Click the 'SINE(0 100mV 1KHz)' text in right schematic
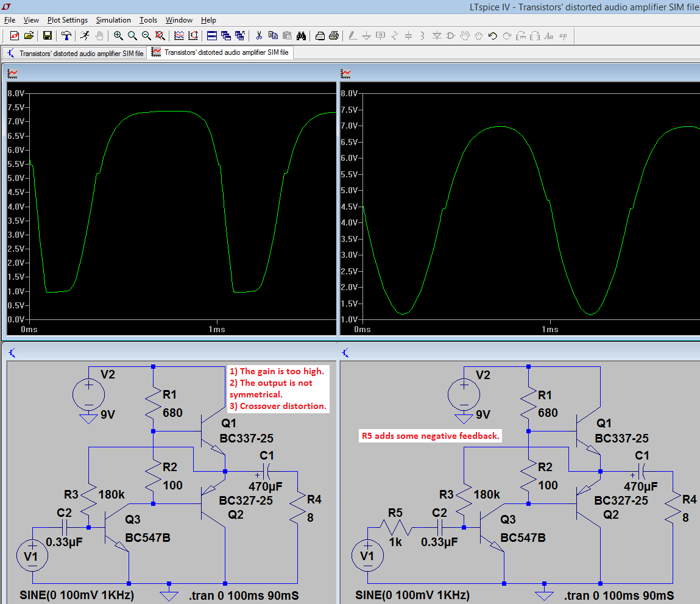The image size is (700, 604). coord(412,595)
